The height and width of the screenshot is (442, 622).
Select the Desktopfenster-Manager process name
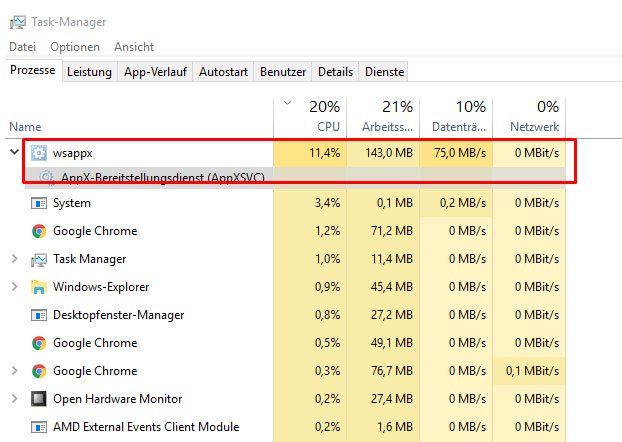pyautogui.click(x=119, y=315)
